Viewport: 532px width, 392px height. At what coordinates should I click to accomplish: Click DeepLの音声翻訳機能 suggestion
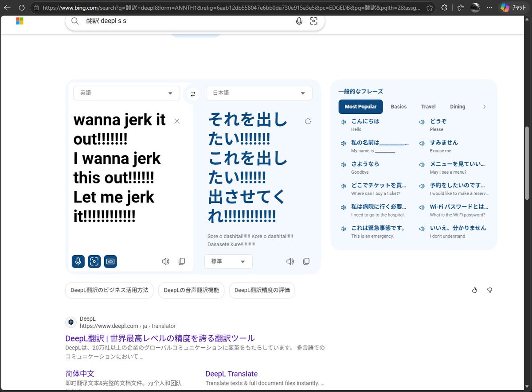192,290
